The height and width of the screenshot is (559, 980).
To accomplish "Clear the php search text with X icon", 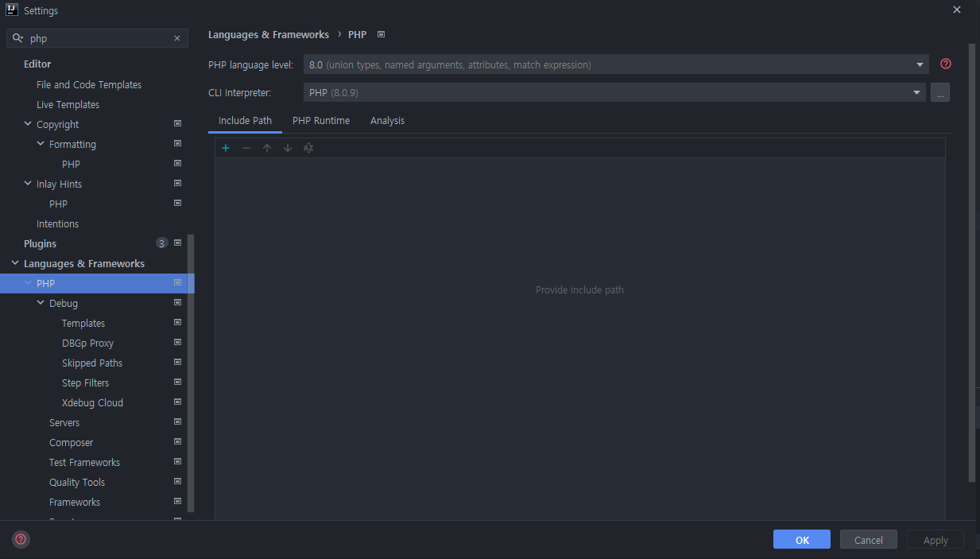I will 177,38.
